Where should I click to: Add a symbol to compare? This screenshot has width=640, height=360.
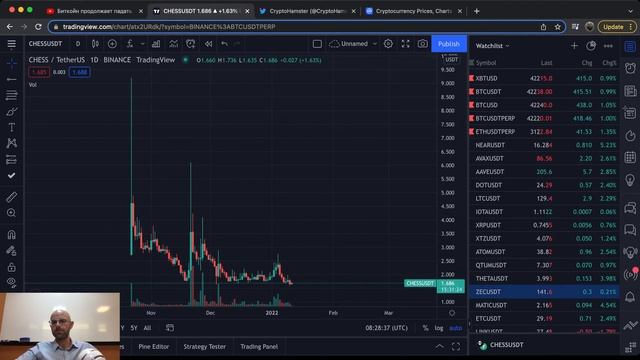click(112, 44)
